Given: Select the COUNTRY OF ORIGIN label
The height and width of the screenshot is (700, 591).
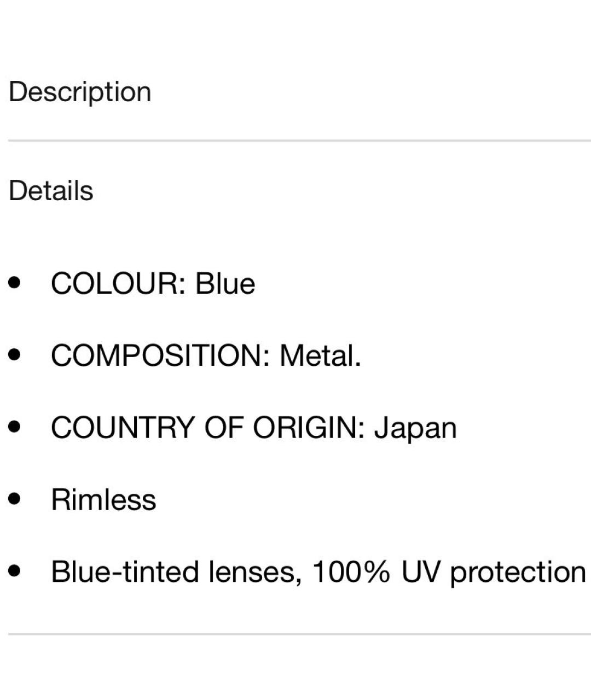Looking at the screenshot, I should tap(208, 427).
